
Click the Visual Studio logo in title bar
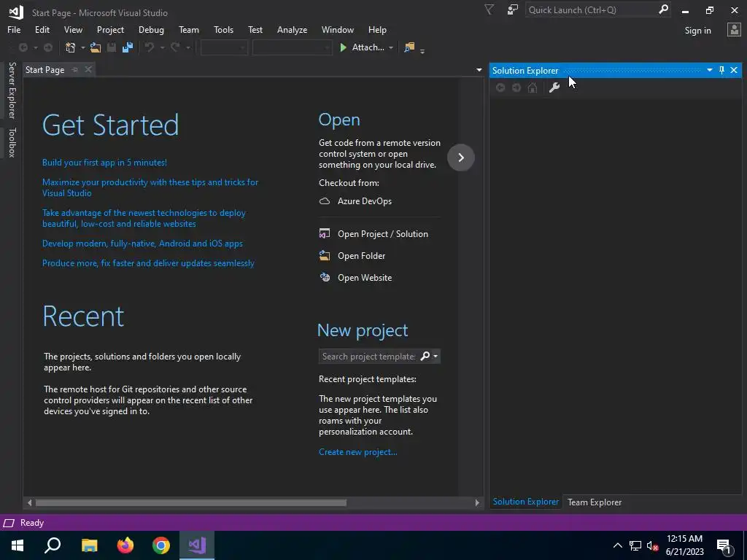coord(16,12)
